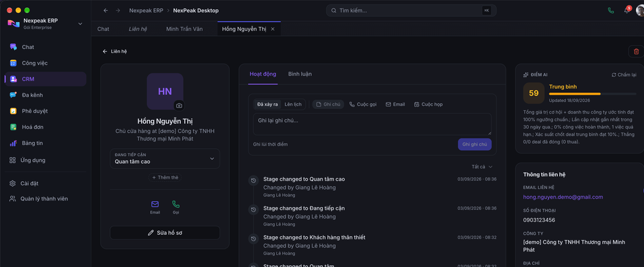Go back to Liên hệ list
This screenshot has height=267, width=644.
click(x=115, y=52)
